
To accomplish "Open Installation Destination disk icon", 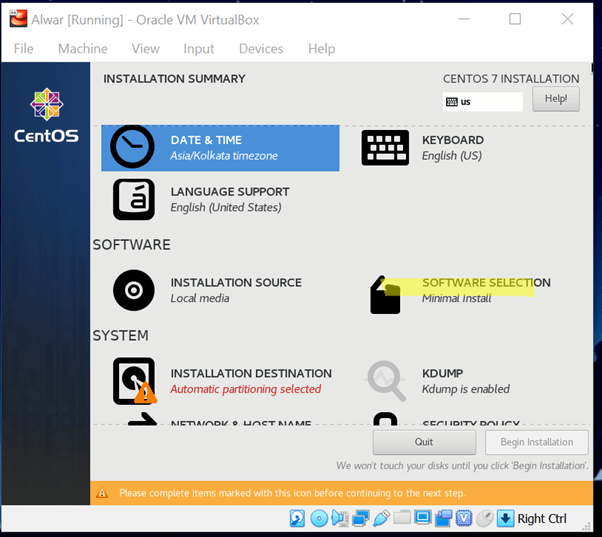I will click(x=133, y=380).
